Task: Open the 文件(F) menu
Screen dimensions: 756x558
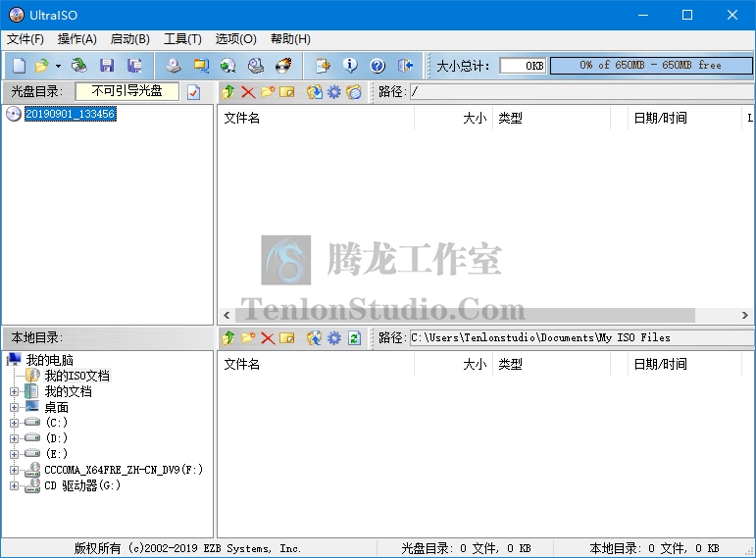Action: [25, 39]
